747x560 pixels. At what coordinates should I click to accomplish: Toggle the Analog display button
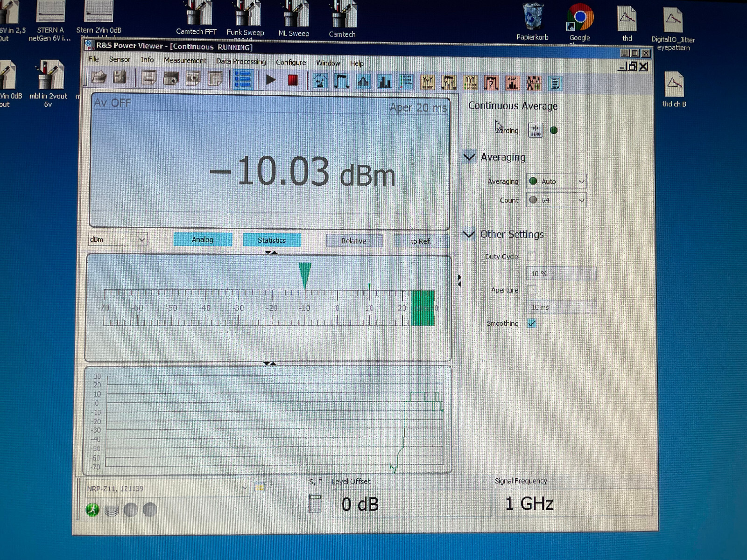tap(203, 239)
